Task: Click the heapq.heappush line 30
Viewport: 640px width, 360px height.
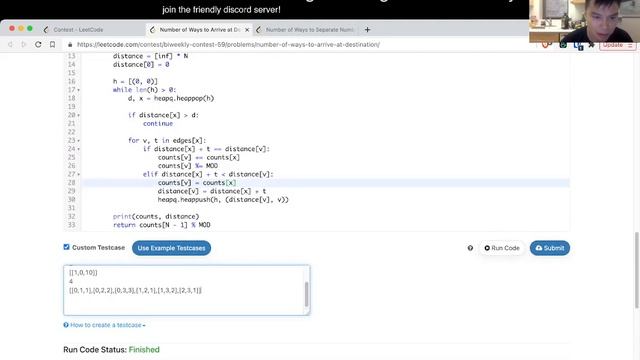Action: 223,200
